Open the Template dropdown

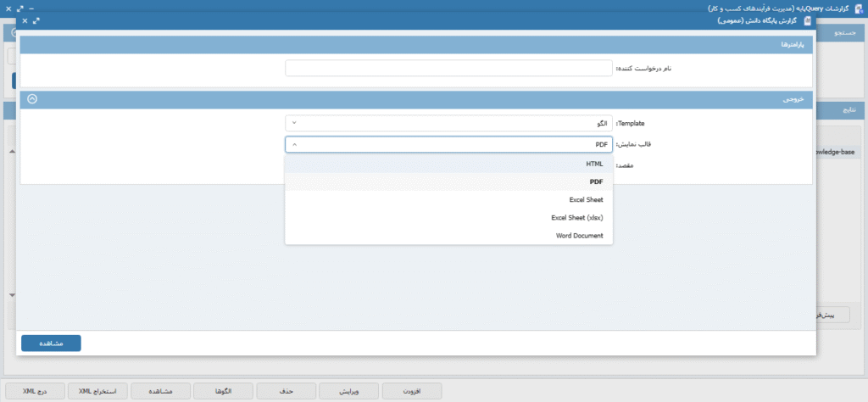pyautogui.click(x=448, y=123)
